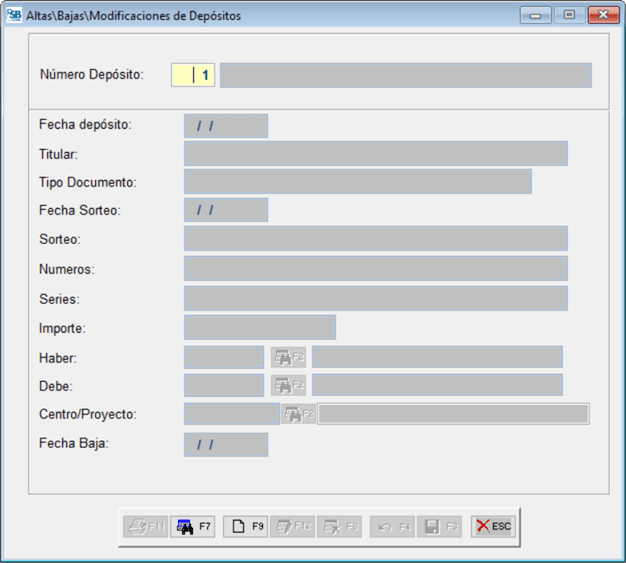Screen dimensions: 626x563
Task: Click the F8 delete record button
Action: tap(340, 526)
